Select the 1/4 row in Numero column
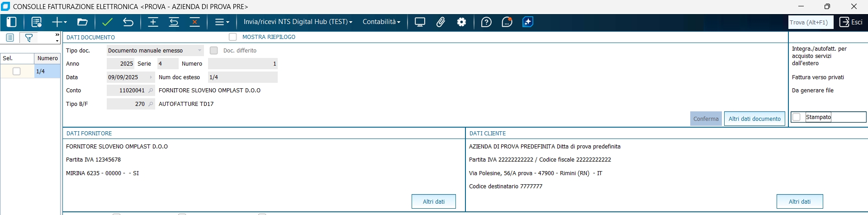 (x=47, y=71)
